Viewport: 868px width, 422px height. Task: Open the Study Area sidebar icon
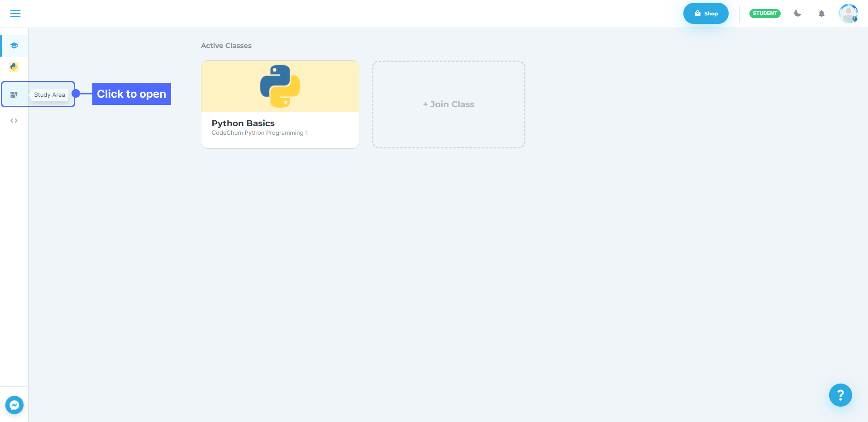[14, 95]
